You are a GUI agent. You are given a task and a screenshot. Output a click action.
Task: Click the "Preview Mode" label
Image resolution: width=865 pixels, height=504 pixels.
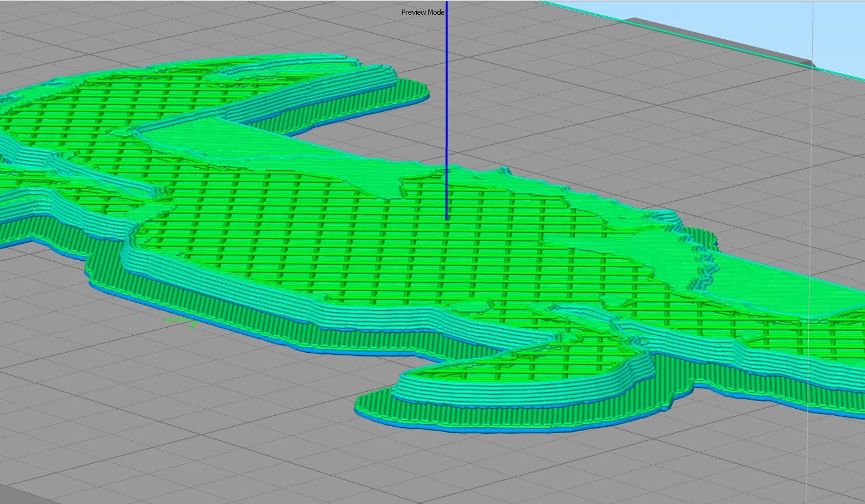pyautogui.click(x=423, y=12)
